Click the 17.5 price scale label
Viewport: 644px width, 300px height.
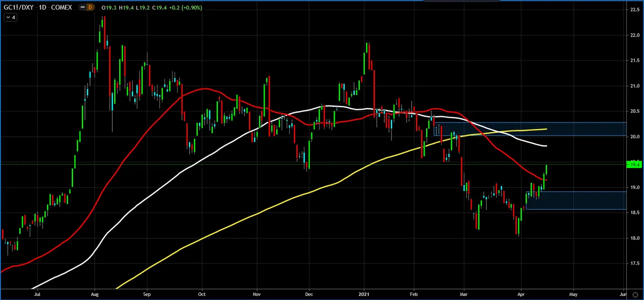click(634, 263)
